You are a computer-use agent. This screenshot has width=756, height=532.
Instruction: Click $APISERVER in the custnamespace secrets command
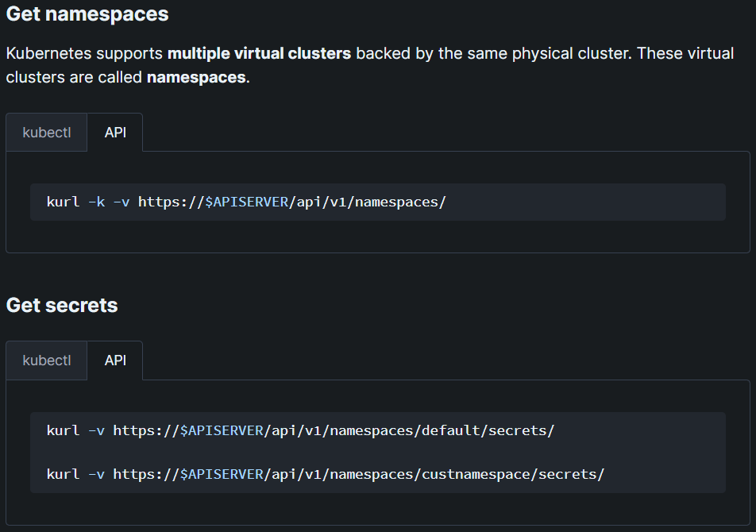point(222,474)
